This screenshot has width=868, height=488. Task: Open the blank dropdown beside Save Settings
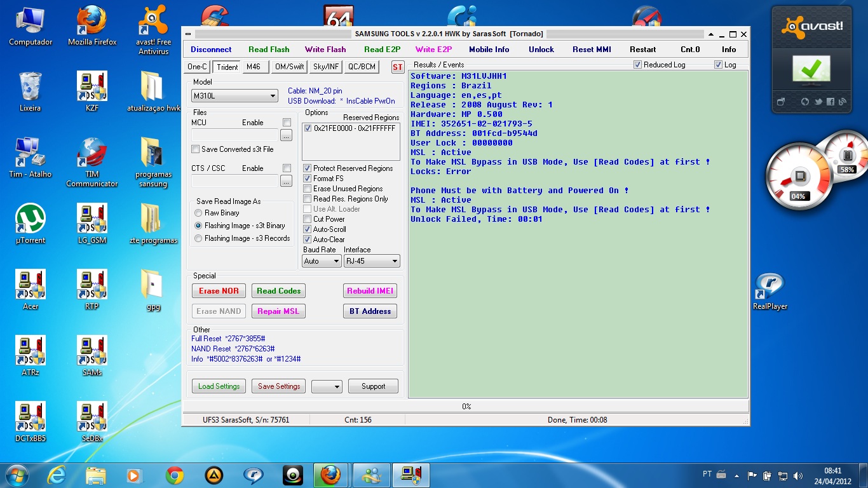pos(327,386)
